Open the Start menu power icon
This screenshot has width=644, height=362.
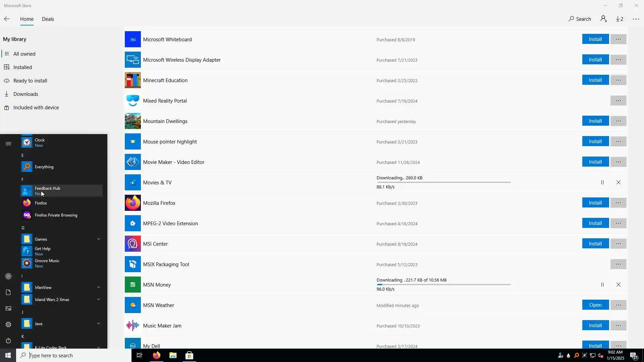pyautogui.click(x=8, y=341)
